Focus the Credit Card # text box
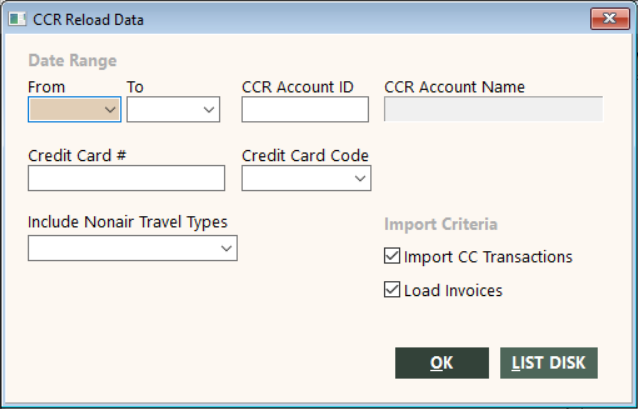The height and width of the screenshot is (409, 638). 127,178
